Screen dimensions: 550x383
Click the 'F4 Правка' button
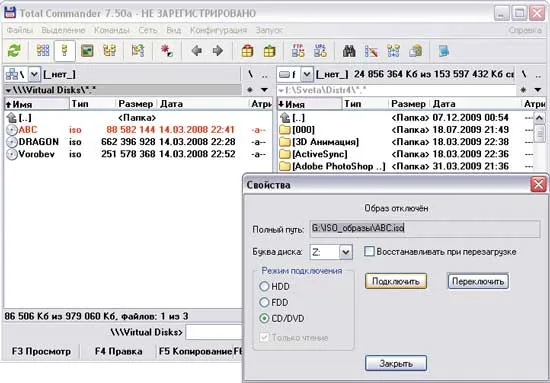click(x=118, y=351)
